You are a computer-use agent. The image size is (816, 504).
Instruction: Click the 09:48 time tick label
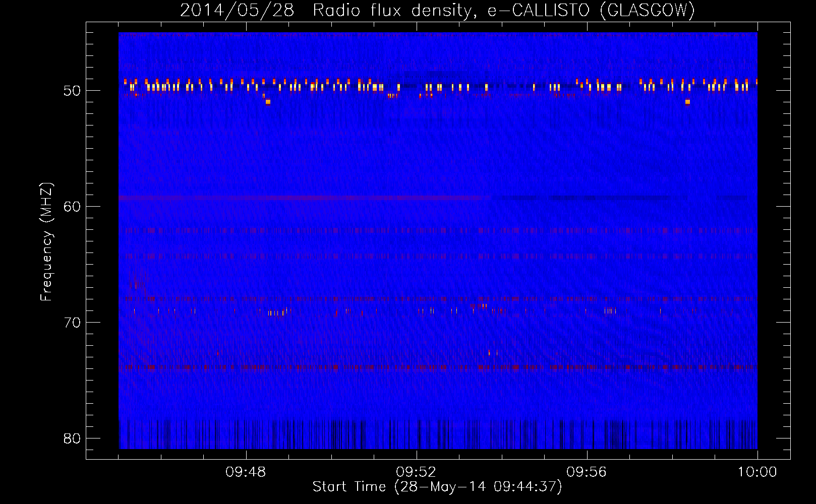pos(246,472)
